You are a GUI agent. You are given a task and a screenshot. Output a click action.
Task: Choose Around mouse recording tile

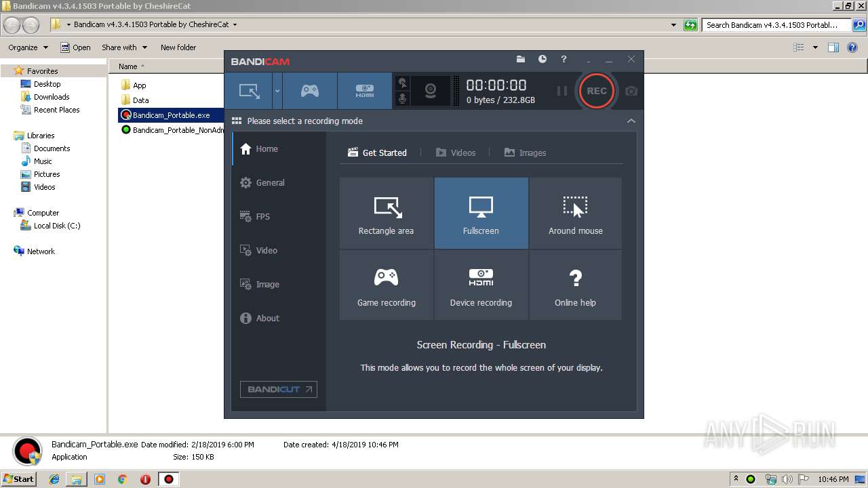coord(575,213)
